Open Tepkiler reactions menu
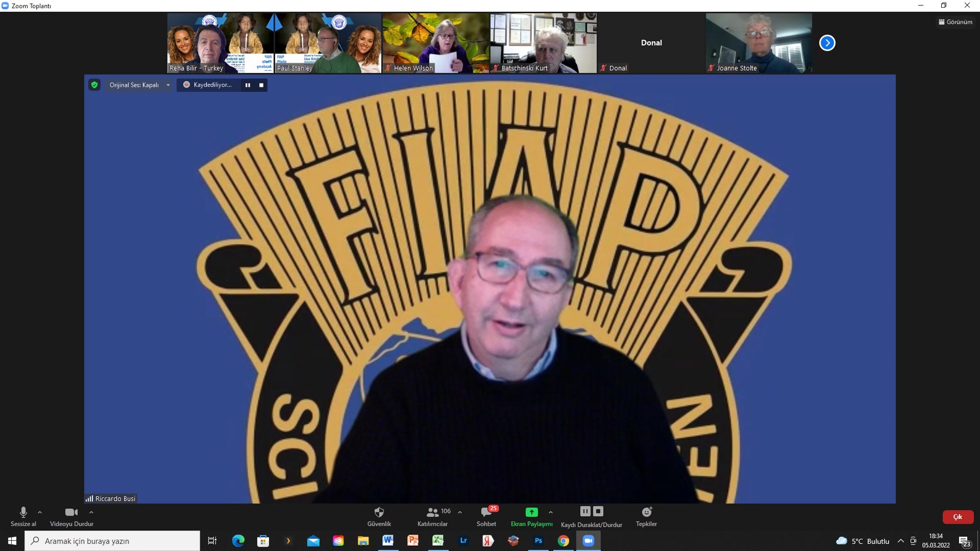Viewport: 980px width, 551px height. click(x=646, y=516)
